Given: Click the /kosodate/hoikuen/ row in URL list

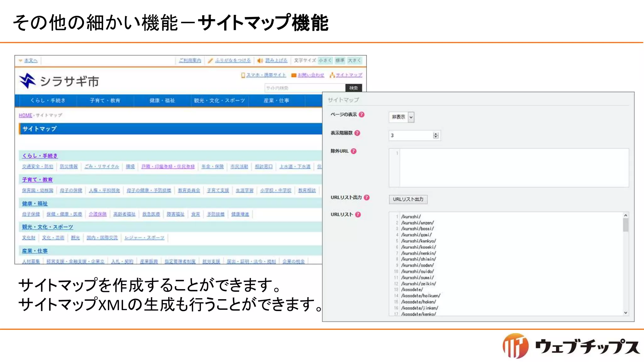Looking at the screenshot, I should [421, 296].
